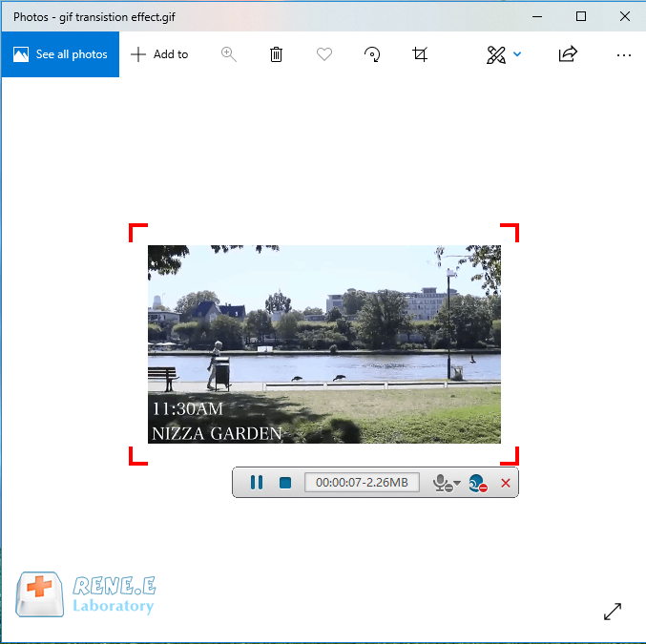646x644 pixels.
Task: Open the Add to menu
Action: (159, 54)
